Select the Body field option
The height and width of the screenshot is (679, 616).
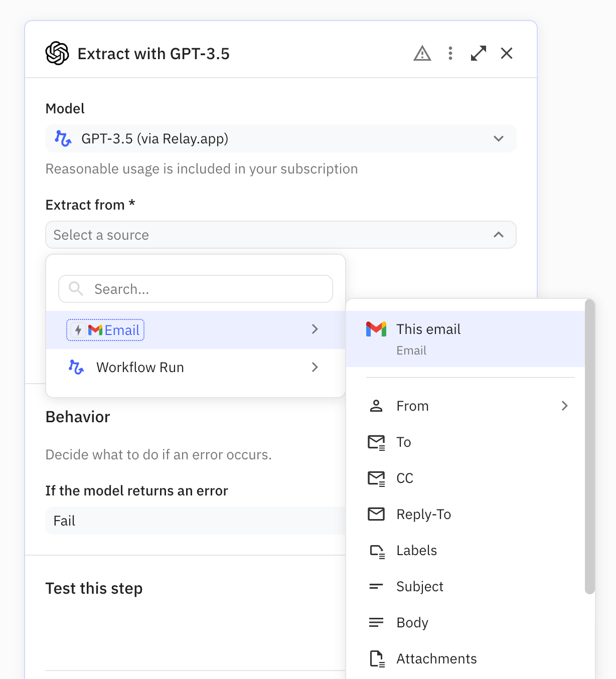click(466, 623)
